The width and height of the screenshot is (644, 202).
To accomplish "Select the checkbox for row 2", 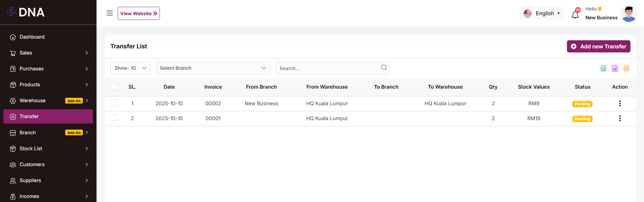I will [114, 117].
